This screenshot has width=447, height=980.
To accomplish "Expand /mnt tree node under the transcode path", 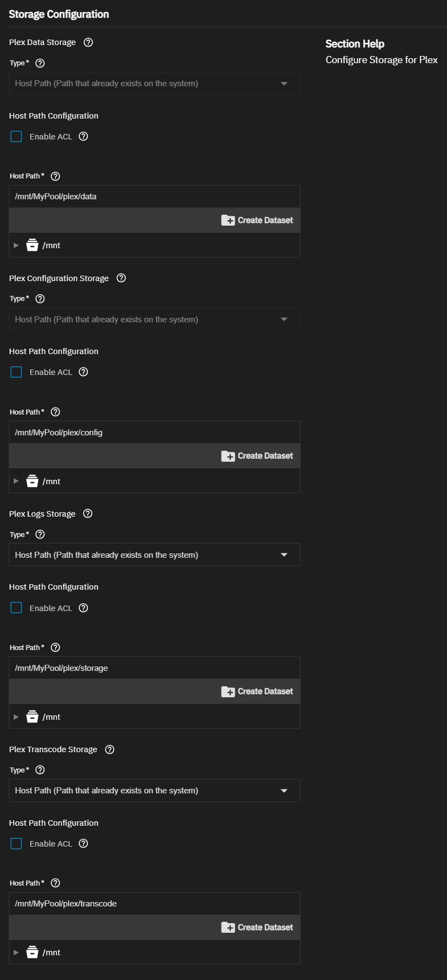I will (16, 953).
